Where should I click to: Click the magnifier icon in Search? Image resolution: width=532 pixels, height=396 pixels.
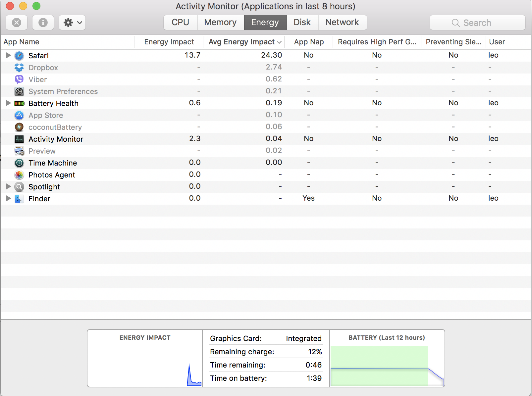pos(456,23)
